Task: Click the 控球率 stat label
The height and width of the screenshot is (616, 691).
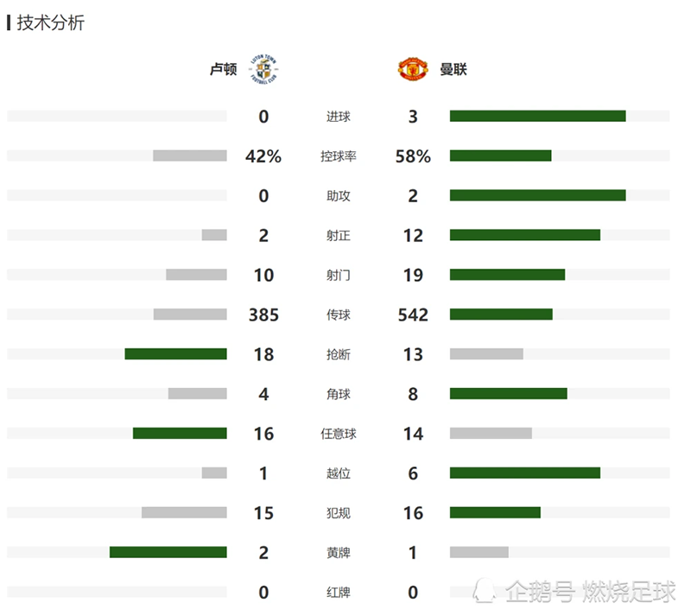Action: pyautogui.click(x=338, y=156)
